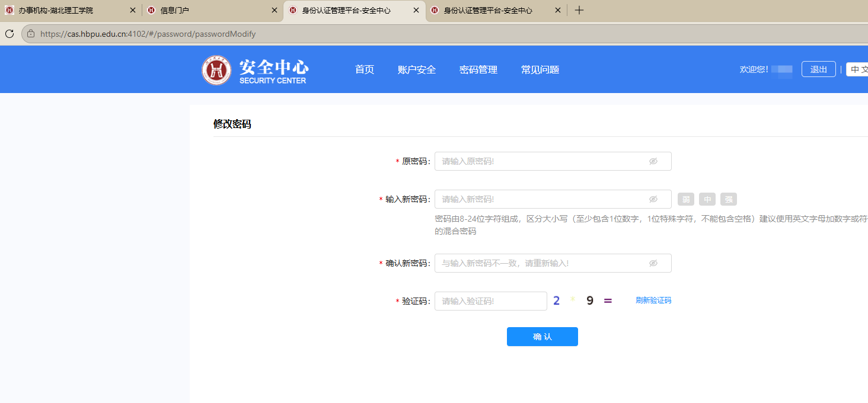Click the 确认 button
The width and height of the screenshot is (868, 403).
pyautogui.click(x=542, y=337)
